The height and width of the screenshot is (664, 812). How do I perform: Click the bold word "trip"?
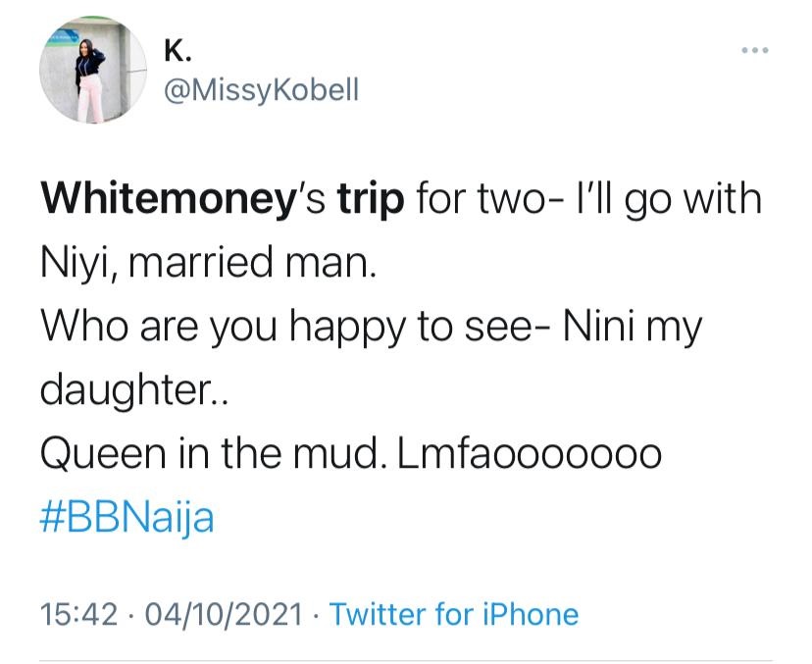tap(369, 201)
